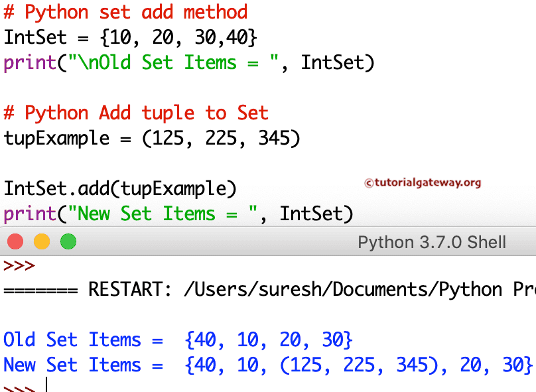
Task: Click the Old Set Items print statement
Action: pyautogui.click(x=189, y=62)
